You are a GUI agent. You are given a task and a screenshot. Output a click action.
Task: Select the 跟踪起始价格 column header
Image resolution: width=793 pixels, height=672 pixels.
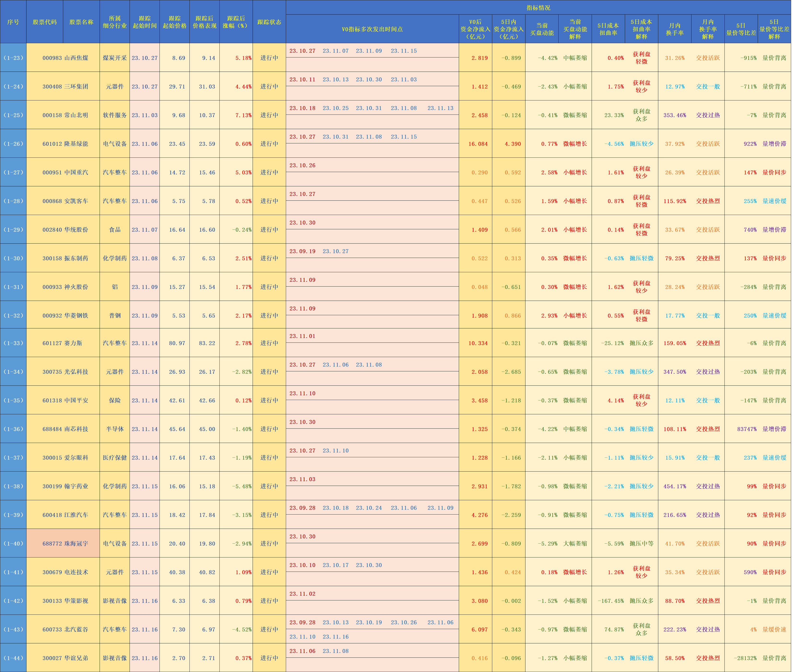click(175, 22)
